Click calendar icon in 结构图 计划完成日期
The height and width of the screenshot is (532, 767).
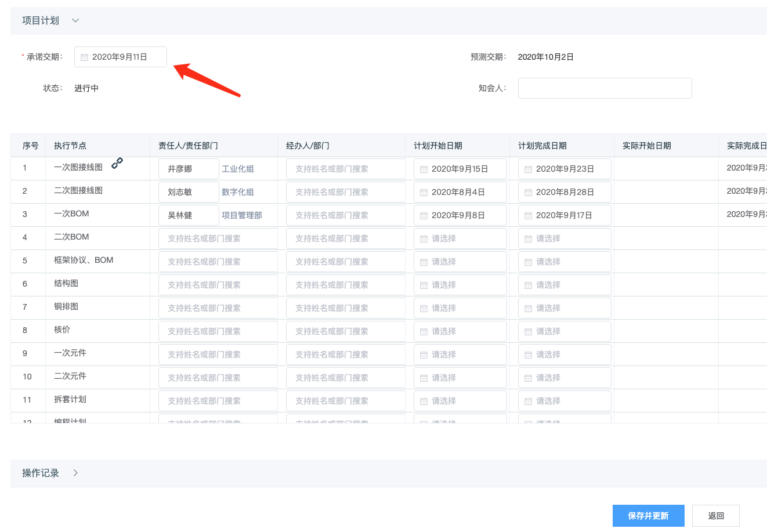(528, 285)
